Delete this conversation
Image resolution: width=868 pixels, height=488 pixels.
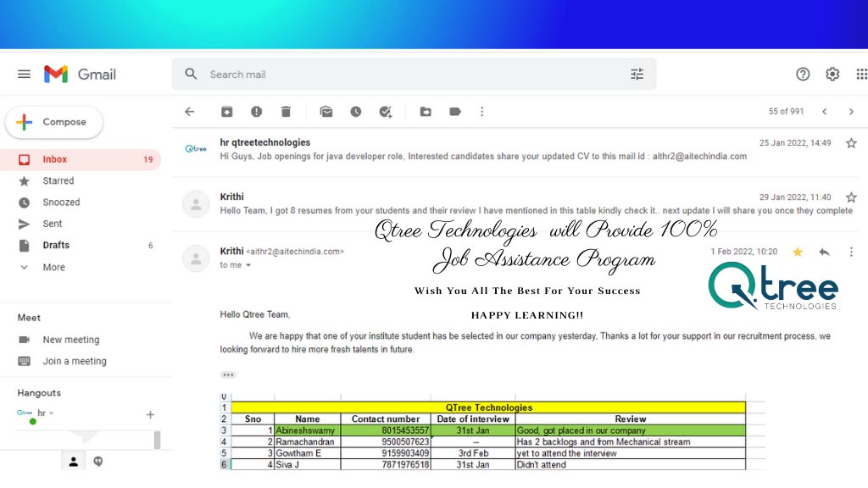click(x=286, y=112)
